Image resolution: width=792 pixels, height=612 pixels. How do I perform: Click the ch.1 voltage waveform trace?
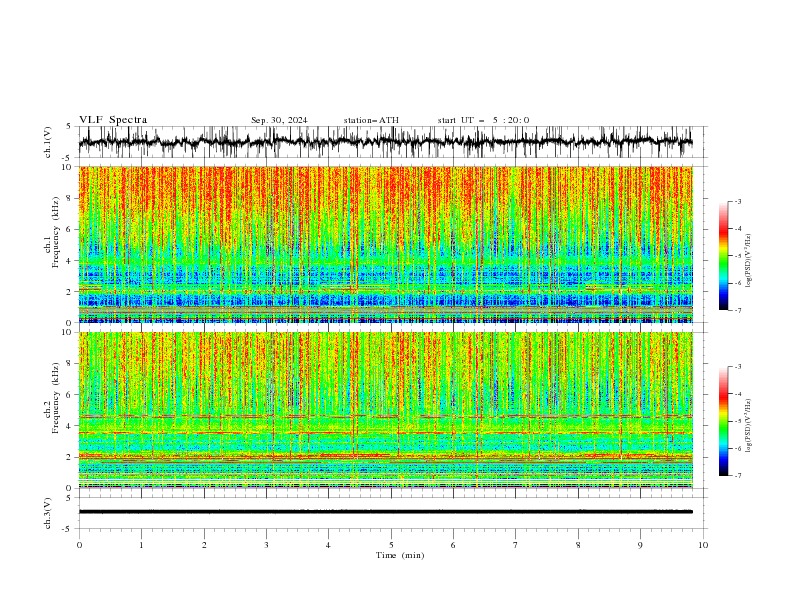coord(385,142)
